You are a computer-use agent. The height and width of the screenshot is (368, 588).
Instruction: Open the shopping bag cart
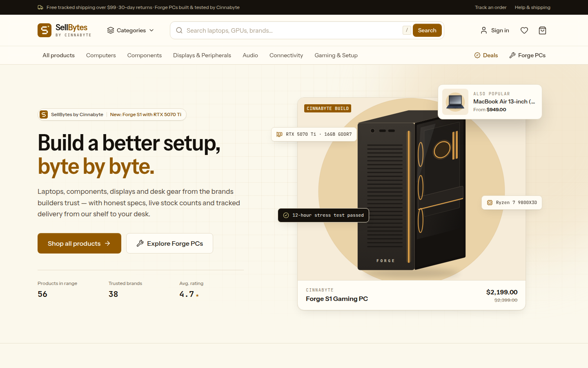pos(542,30)
